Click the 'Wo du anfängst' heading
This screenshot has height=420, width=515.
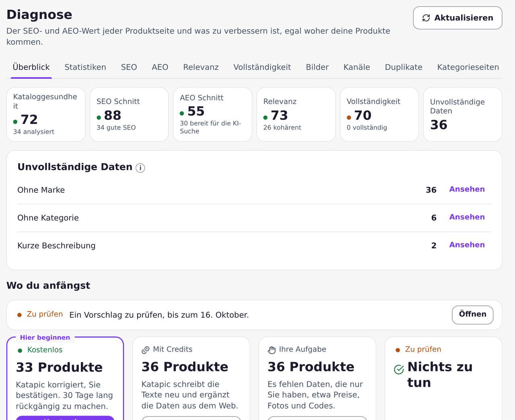[x=48, y=285]
